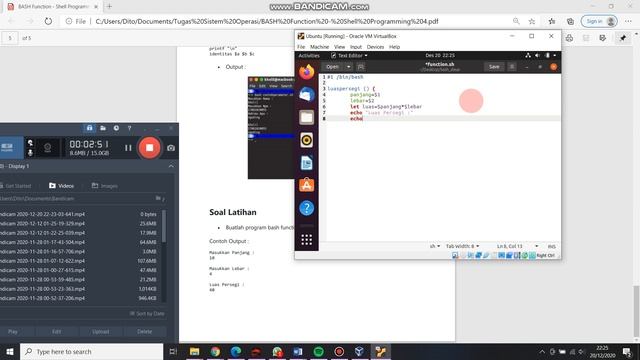Viewport: 640px width, 360px height.
Task: Open VirtualBox File menu
Action: pos(301,47)
